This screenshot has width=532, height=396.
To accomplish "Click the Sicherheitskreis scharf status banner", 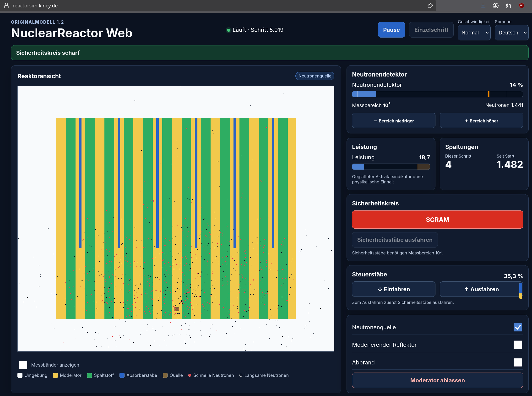I will [x=270, y=53].
